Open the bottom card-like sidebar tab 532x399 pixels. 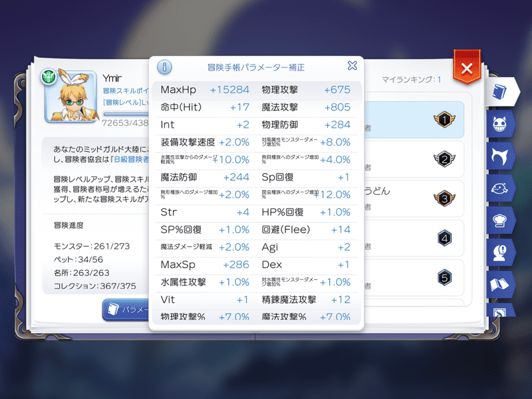(500, 310)
